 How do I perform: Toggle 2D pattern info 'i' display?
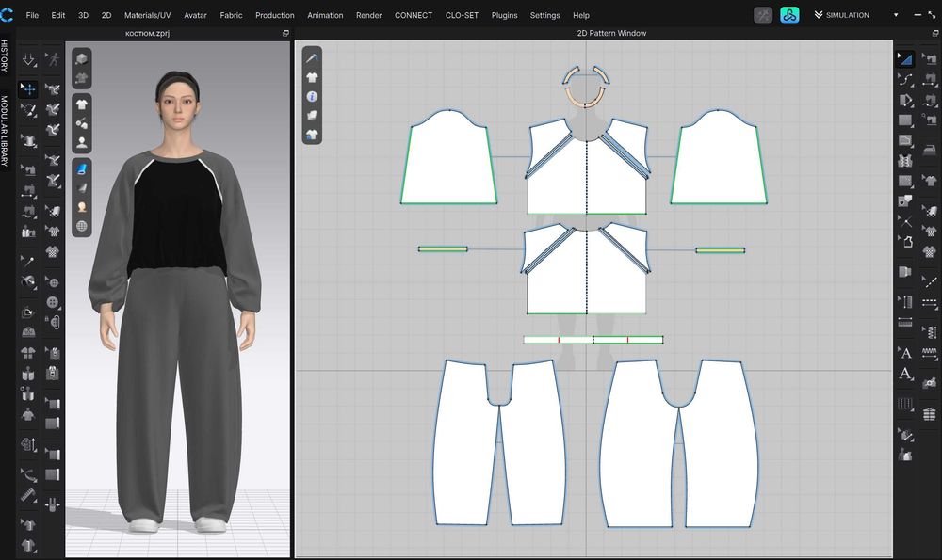click(x=312, y=96)
